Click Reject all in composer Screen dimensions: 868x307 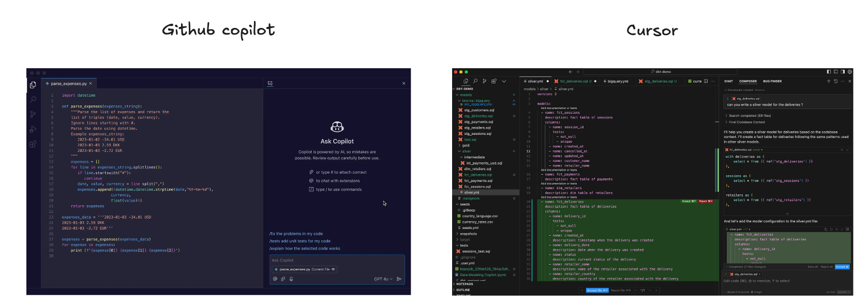827,267
